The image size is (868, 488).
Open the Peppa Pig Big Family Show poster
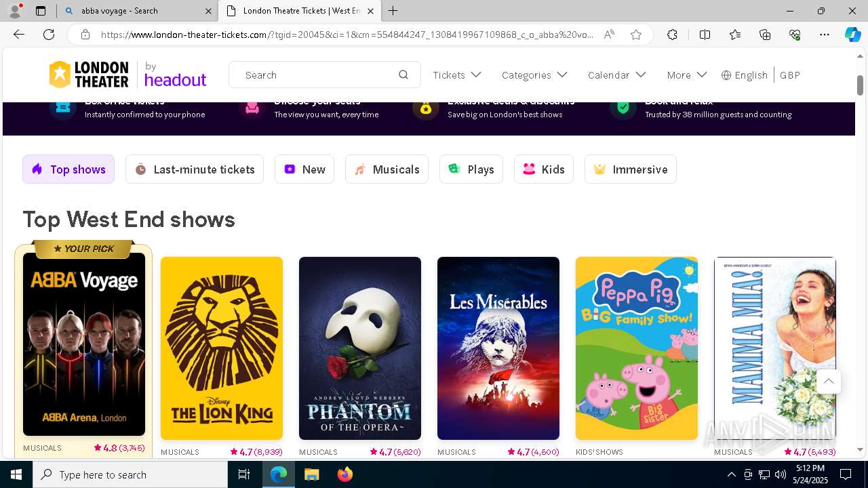pyautogui.click(x=637, y=348)
